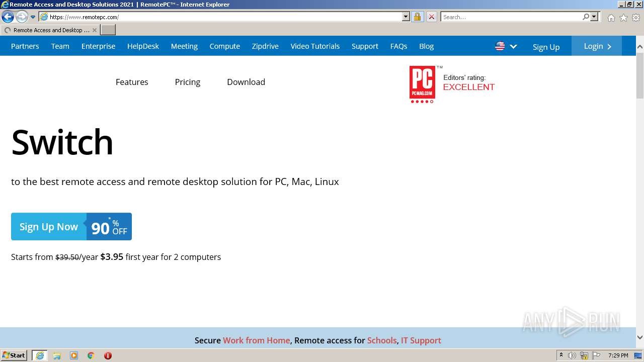Click the page scrollbar down arrow
Image resolution: width=644 pixels, height=362 pixels.
pyautogui.click(x=640, y=338)
